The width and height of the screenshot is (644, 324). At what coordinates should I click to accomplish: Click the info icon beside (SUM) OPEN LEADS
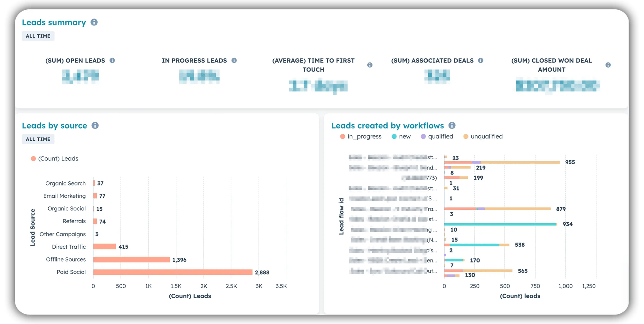112,60
